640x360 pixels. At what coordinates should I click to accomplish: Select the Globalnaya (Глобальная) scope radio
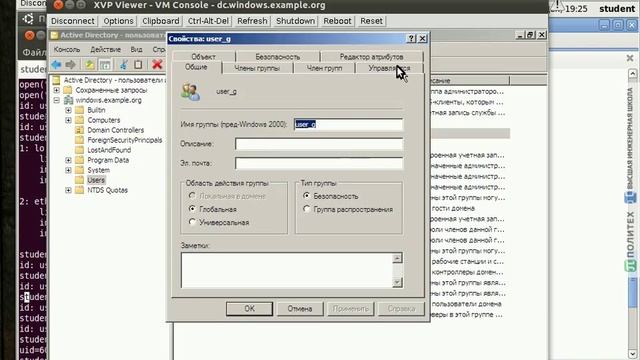pos(192,209)
